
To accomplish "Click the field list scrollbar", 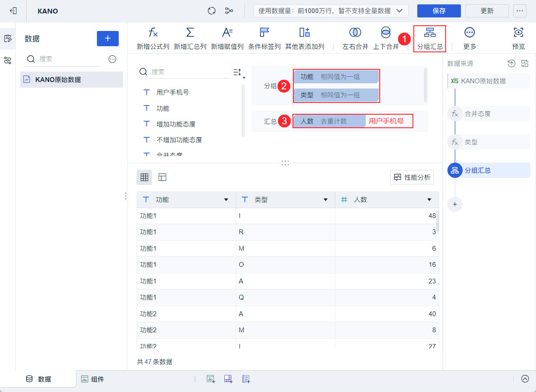I will pyautogui.click(x=243, y=110).
